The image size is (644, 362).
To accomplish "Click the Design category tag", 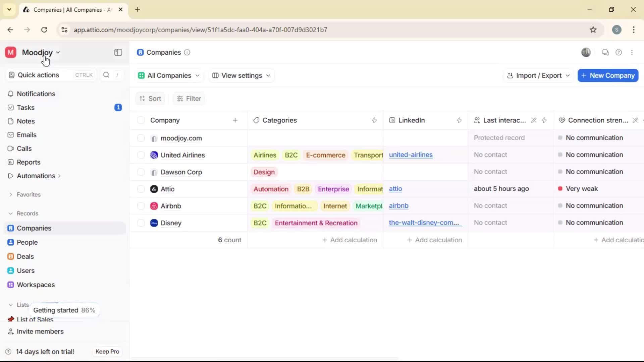I will (x=264, y=172).
